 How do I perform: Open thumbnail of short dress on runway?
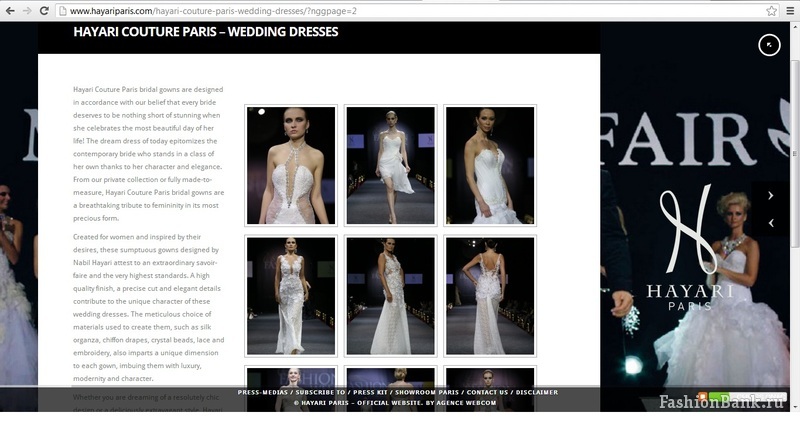coord(390,165)
